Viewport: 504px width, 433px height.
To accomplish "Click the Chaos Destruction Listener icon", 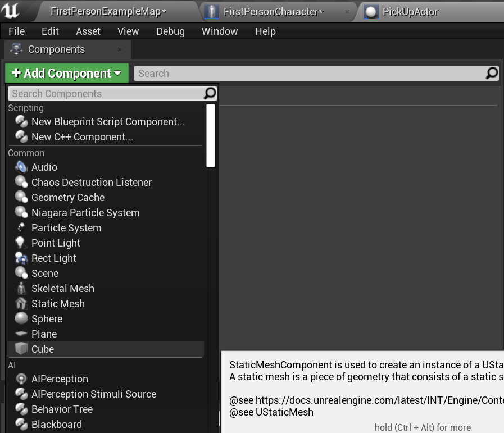I will click(x=21, y=182).
